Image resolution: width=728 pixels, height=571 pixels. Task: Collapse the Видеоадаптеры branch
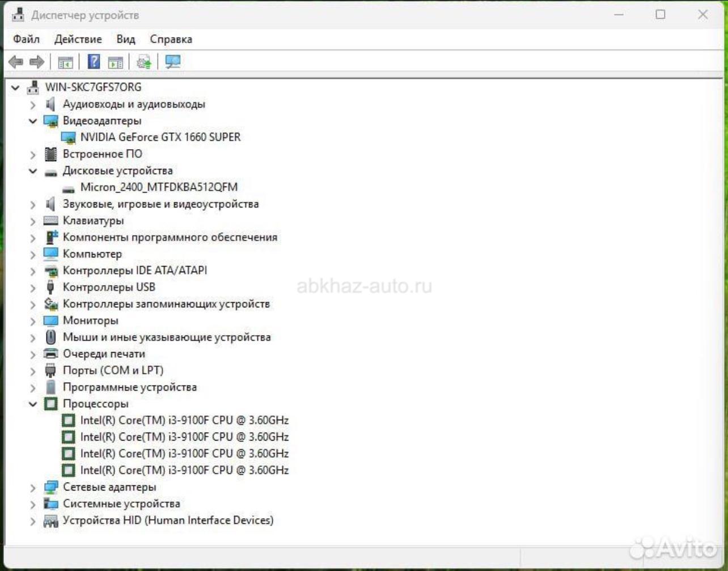[x=33, y=121]
